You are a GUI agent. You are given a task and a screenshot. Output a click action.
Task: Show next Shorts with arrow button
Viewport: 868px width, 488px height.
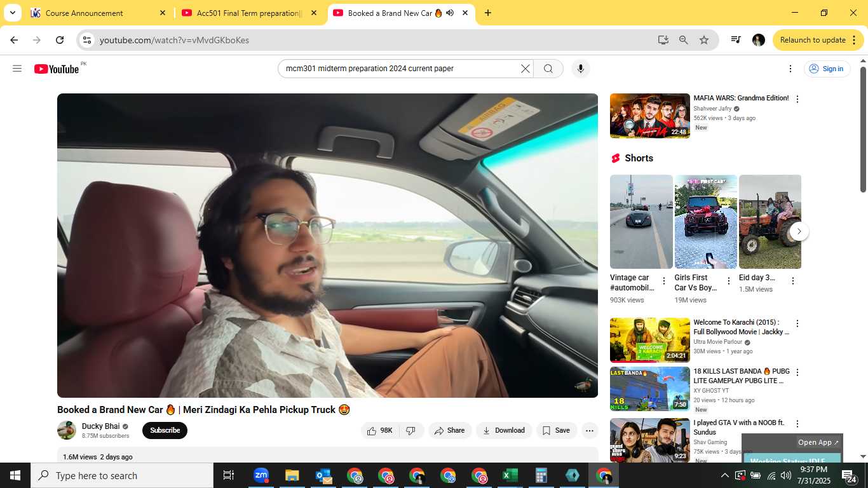coord(799,231)
